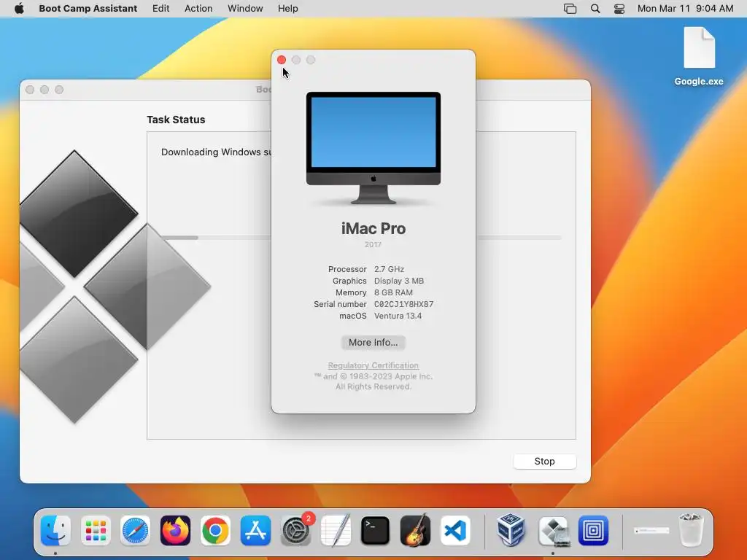
Task: Close the About This Mac window
Action: point(282,60)
